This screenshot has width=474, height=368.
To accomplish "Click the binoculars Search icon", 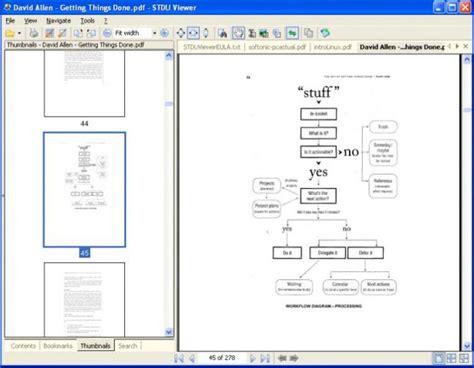I will point(222,33).
